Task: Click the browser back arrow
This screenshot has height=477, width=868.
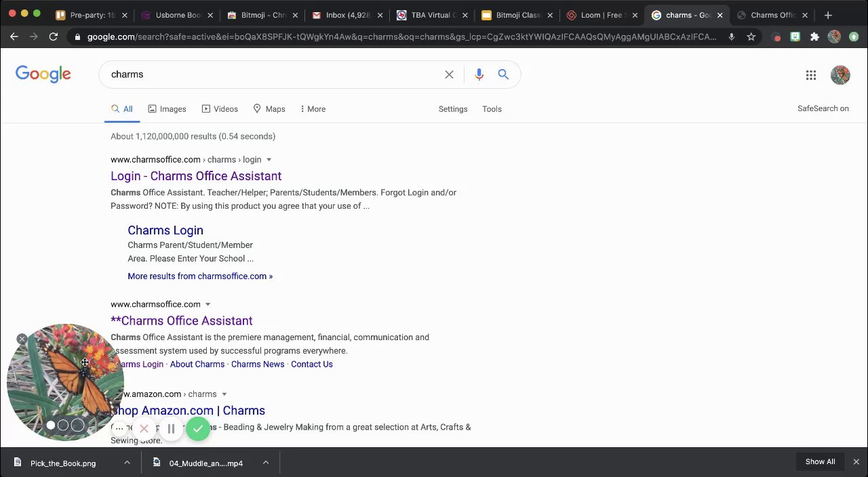Action: tap(14, 37)
